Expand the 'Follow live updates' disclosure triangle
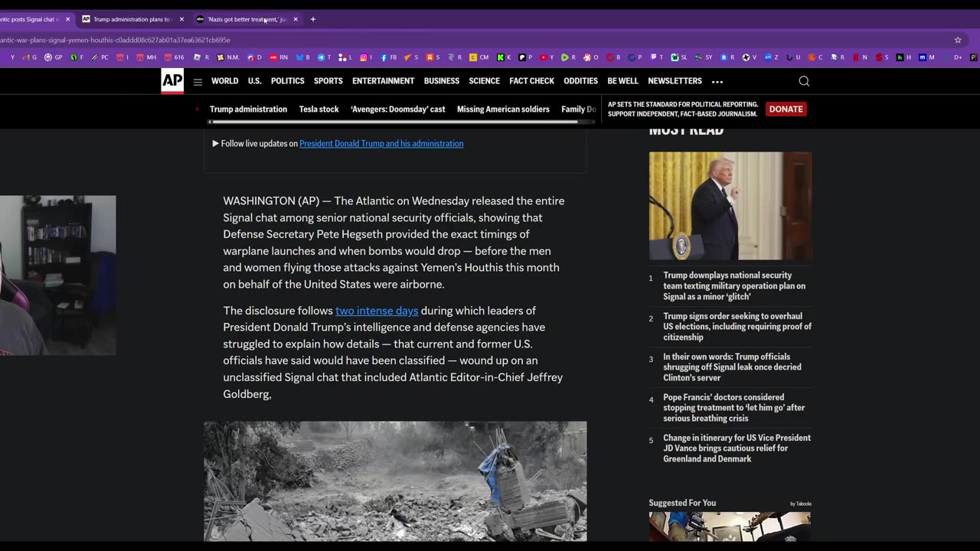Image resolution: width=980 pixels, height=551 pixels. 215,143
